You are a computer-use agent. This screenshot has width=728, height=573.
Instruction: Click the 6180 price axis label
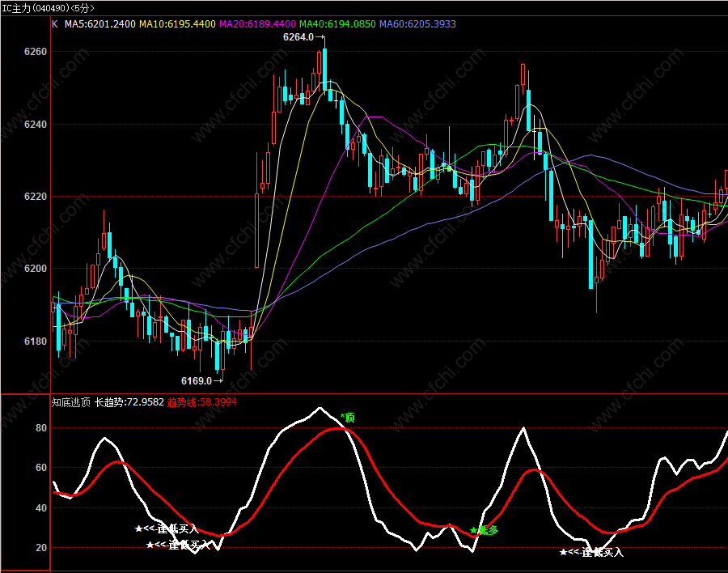(x=36, y=342)
